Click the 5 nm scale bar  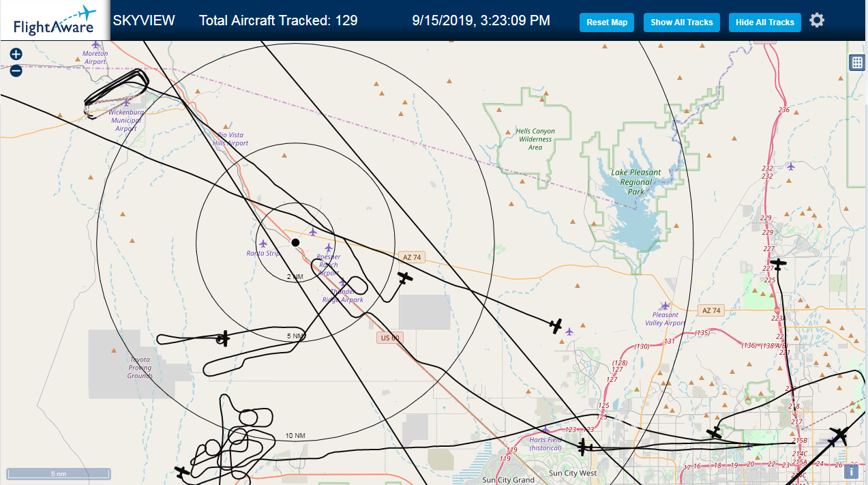59,473
